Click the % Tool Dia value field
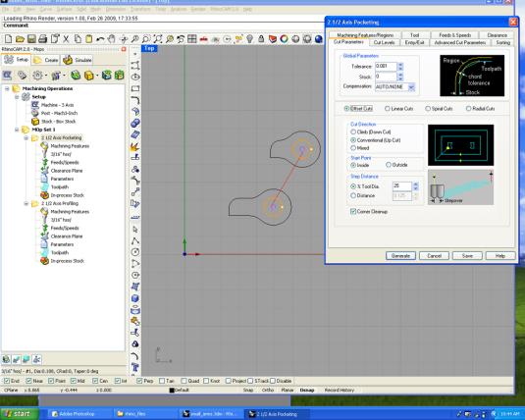The image size is (525, 420). [402, 186]
